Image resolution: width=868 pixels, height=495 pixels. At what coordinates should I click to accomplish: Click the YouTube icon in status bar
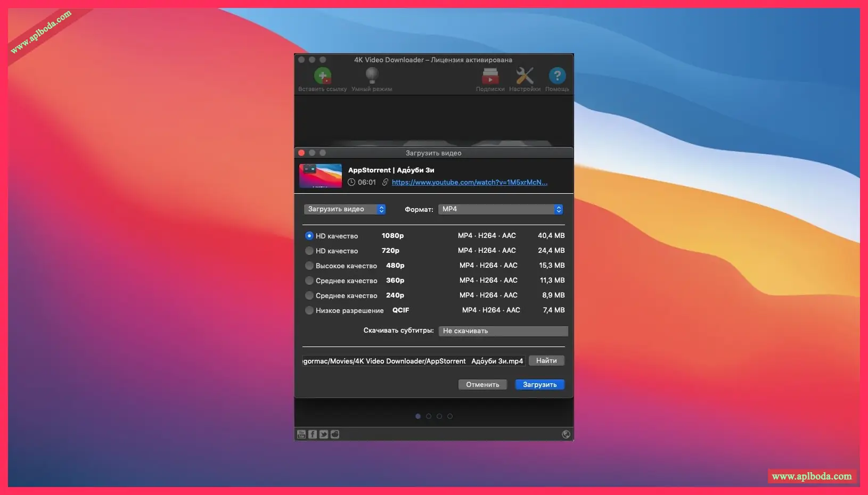[301, 434]
